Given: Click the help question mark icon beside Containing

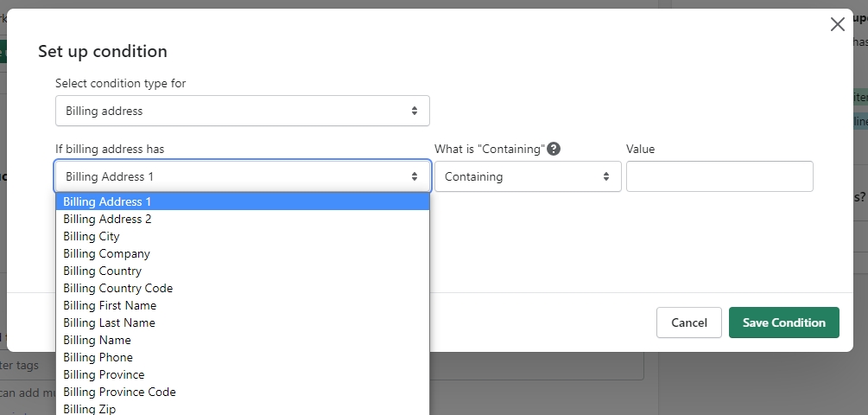Looking at the screenshot, I should click(554, 149).
